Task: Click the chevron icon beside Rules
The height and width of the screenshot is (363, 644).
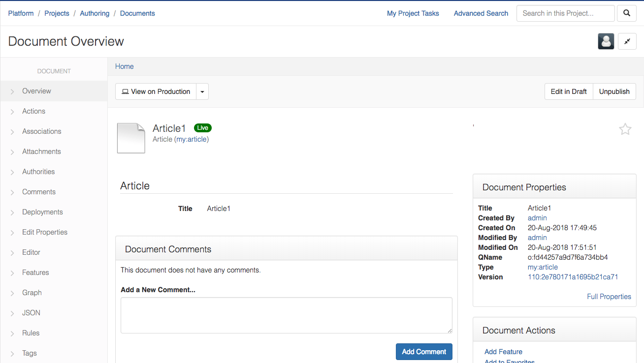Action: 12,333
